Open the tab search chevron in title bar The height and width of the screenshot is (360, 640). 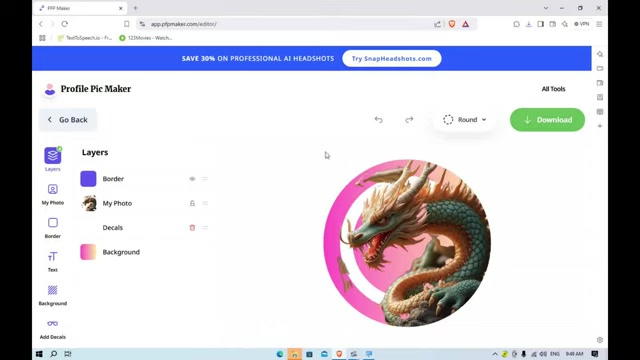546,8
